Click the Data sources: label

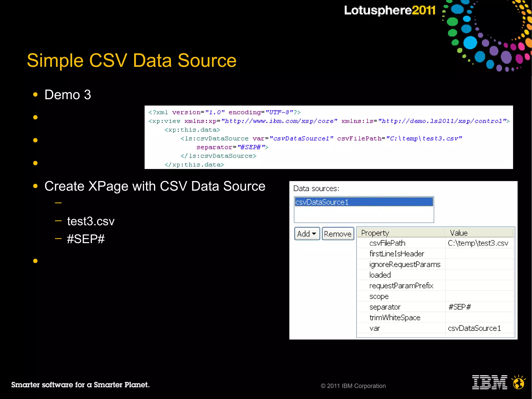coord(316,189)
